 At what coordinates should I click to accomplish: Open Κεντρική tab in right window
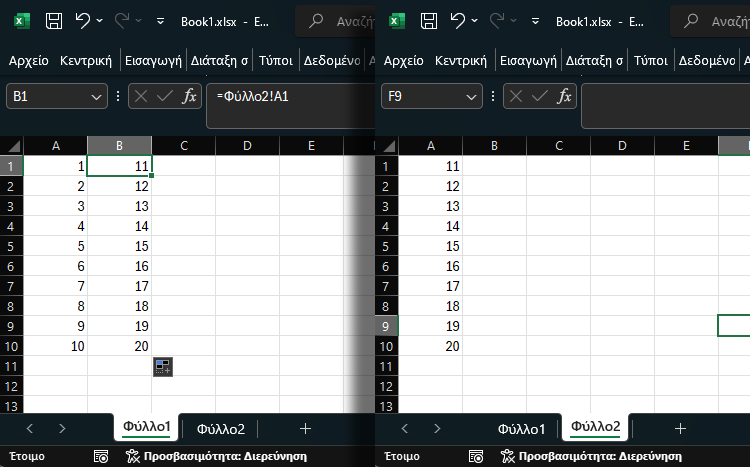461,61
